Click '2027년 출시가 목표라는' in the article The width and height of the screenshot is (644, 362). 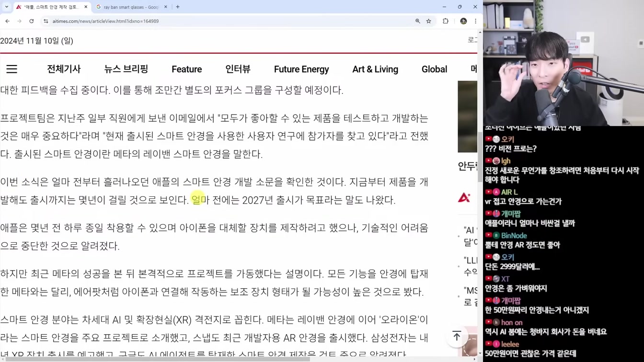(293, 200)
